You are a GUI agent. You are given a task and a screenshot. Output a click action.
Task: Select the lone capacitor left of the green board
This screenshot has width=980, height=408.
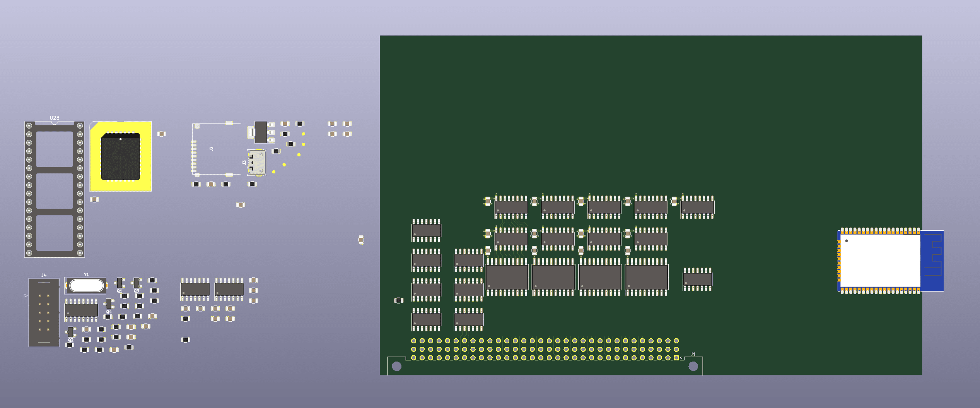pyautogui.click(x=361, y=240)
